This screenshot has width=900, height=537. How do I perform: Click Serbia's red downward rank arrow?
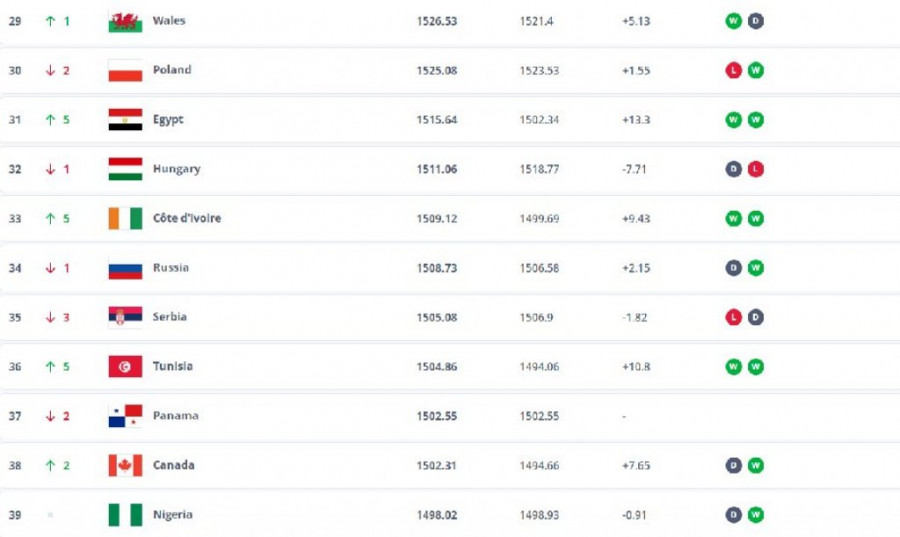[x=49, y=317]
